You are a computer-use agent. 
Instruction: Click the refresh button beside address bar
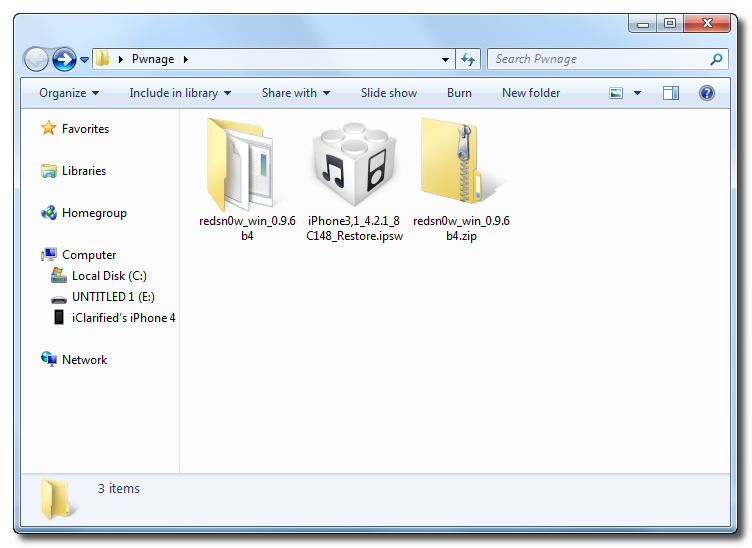point(468,60)
